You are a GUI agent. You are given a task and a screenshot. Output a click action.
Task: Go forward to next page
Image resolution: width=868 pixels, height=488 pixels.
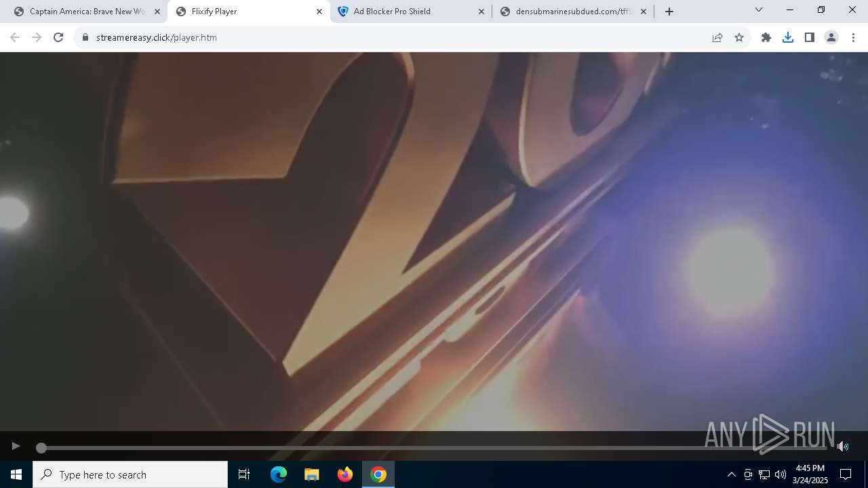tap(37, 37)
